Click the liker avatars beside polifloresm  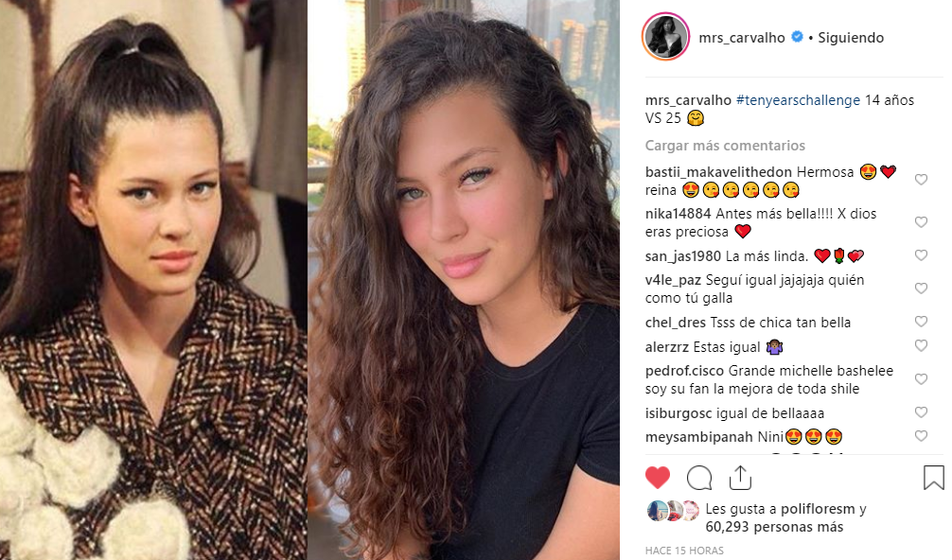(x=674, y=511)
